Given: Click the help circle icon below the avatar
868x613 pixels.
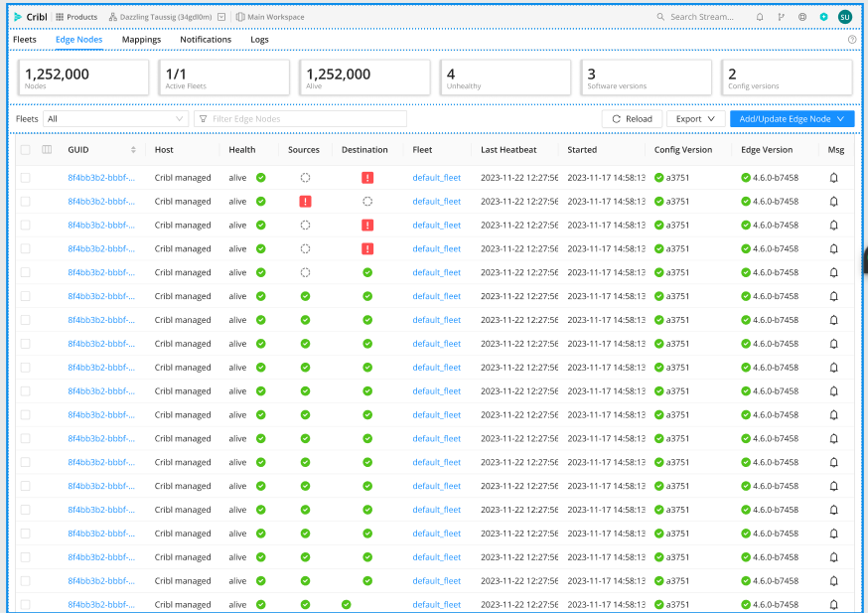Looking at the screenshot, I should coord(851,40).
